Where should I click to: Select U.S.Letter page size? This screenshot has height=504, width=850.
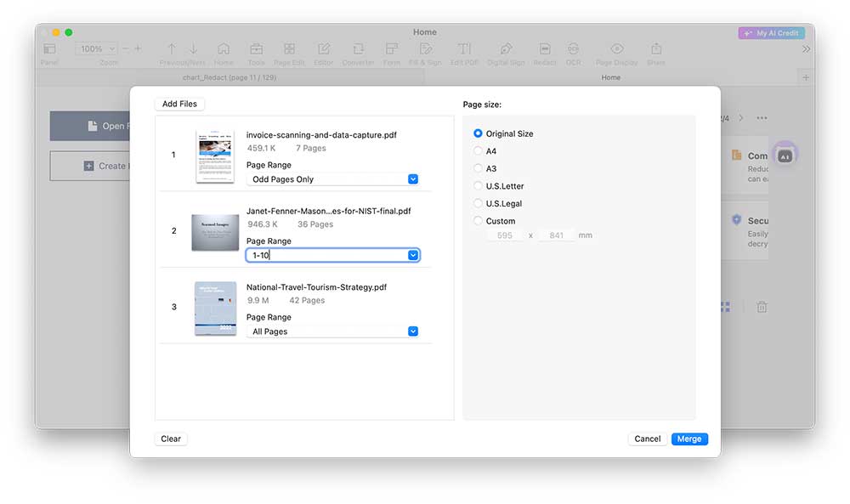click(x=479, y=186)
